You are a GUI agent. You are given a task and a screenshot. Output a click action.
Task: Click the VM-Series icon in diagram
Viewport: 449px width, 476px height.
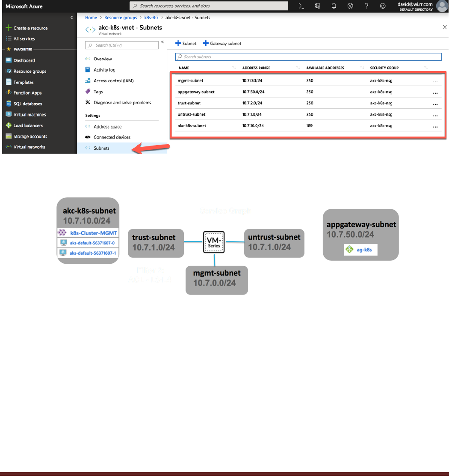[214, 242]
